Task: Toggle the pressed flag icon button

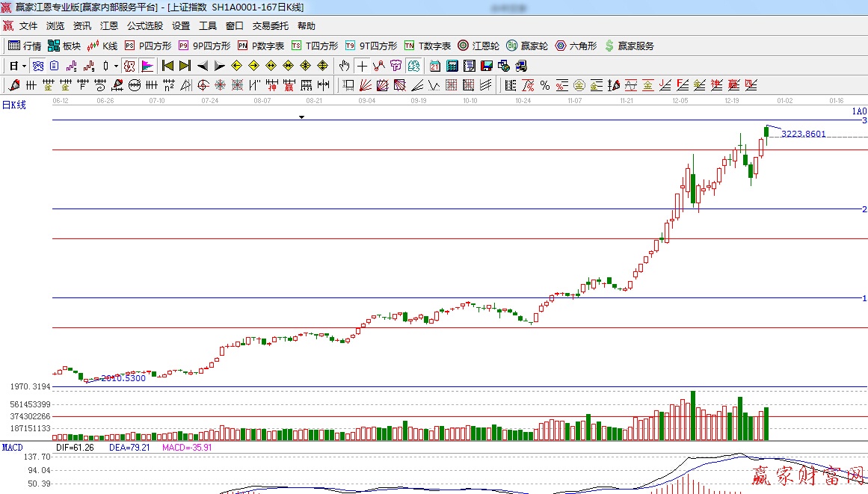Action: (x=147, y=66)
